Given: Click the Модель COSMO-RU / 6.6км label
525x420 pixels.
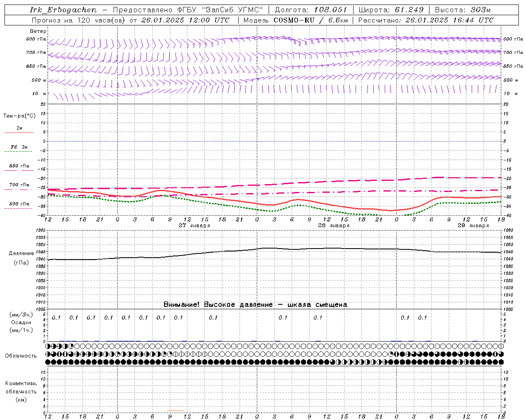Looking at the screenshot, I should click(296, 20).
